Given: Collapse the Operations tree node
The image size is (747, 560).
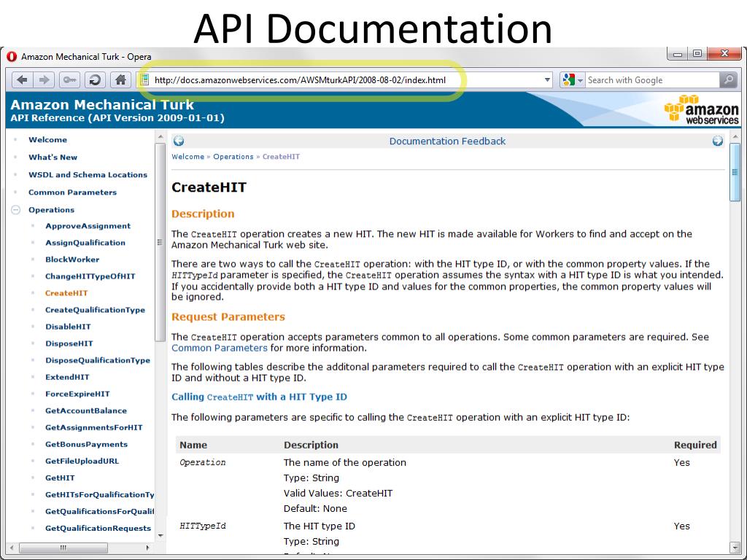Looking at the screenshot, I should 16,209.
